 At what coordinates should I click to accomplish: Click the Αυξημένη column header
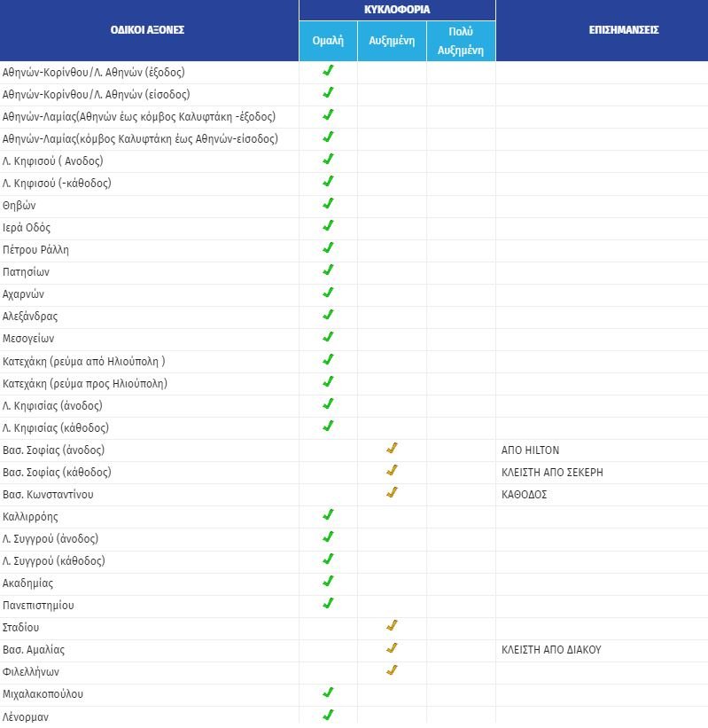(392, 41)
